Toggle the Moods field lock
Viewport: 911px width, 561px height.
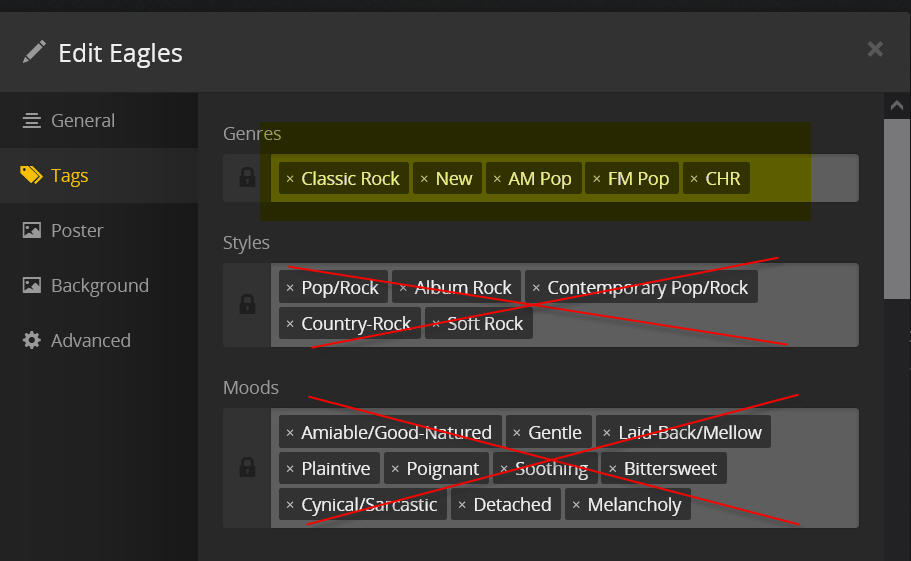(x=248, y=468)
